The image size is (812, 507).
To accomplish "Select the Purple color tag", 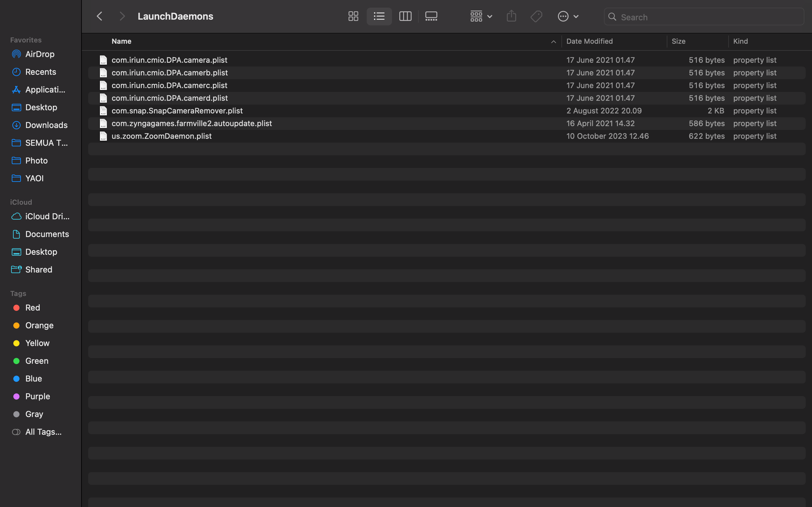I will (x=37, y=396).
